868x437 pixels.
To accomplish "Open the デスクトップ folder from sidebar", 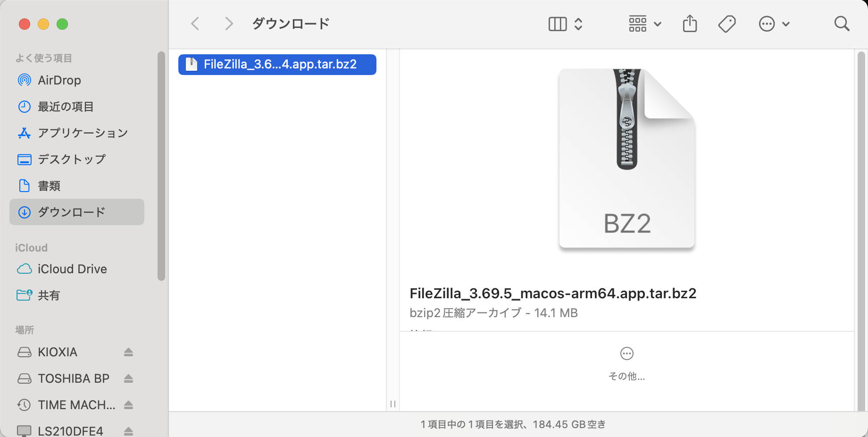I will tap(72, 160).
